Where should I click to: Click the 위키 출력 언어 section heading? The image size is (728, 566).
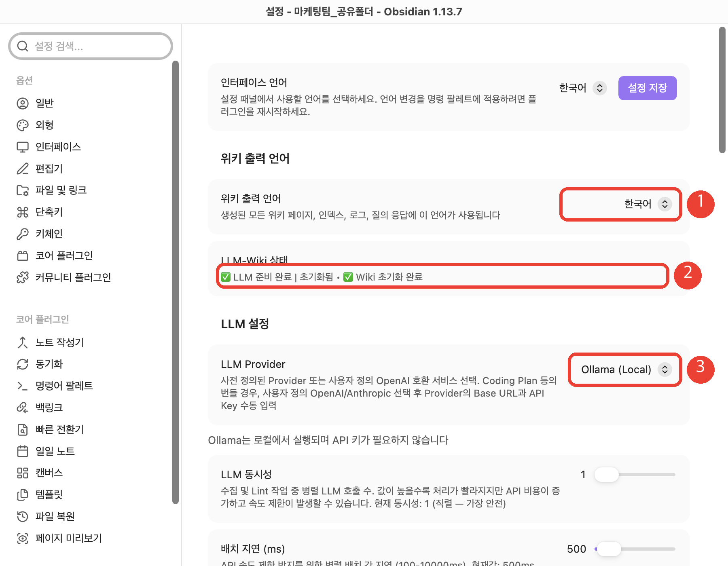[x=255, y=158]
